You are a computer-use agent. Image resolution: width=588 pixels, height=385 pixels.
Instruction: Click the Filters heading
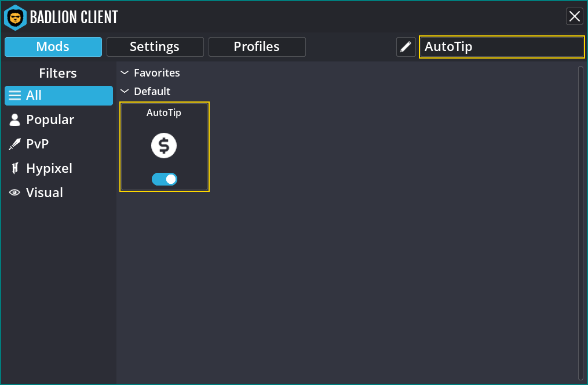click(x=58, y=73)
